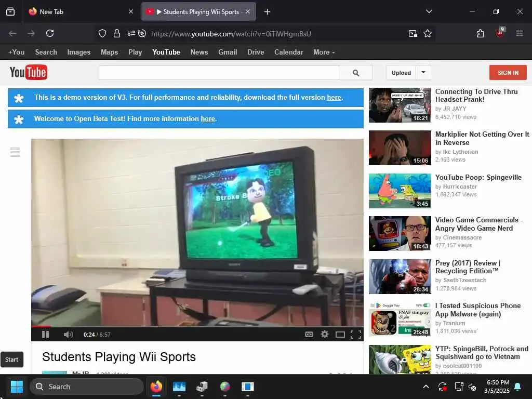The height and width of the screenshot is (399, 532).
Task: Mute the video volume speaker icon
Action: tap(68, 335)
